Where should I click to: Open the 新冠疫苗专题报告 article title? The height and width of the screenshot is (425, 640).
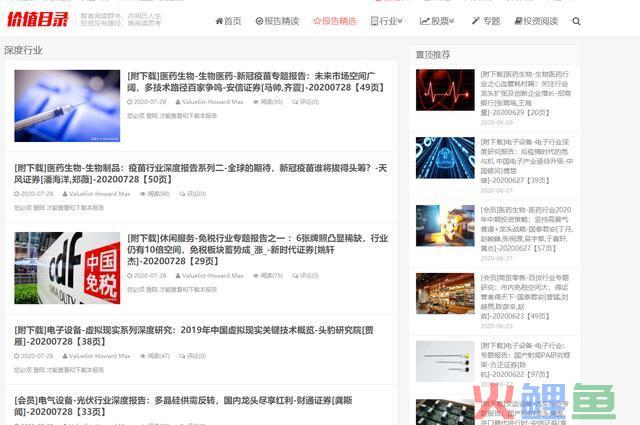pos(256,82)
